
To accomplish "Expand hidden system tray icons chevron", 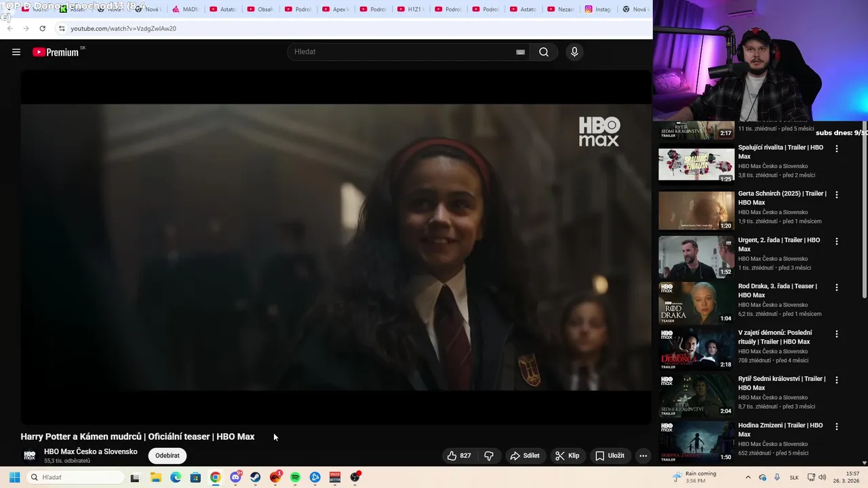I will pyautogui.click(x=748, y=477).
